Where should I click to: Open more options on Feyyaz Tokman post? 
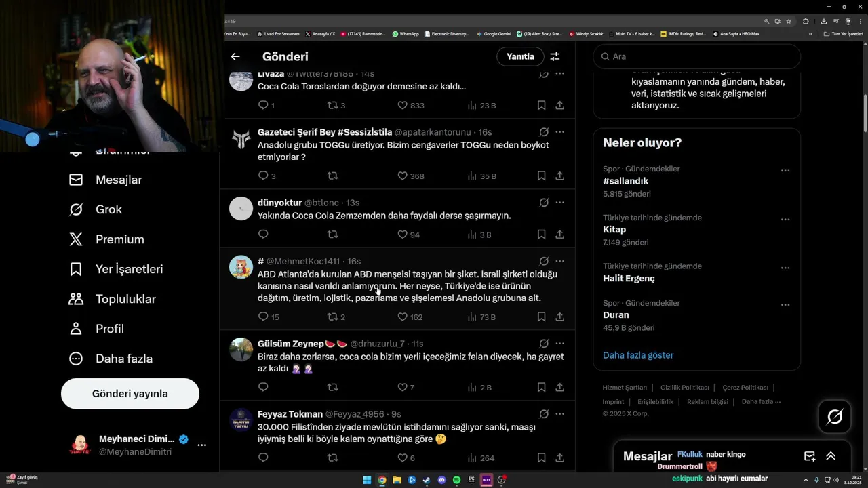point(559,414)
